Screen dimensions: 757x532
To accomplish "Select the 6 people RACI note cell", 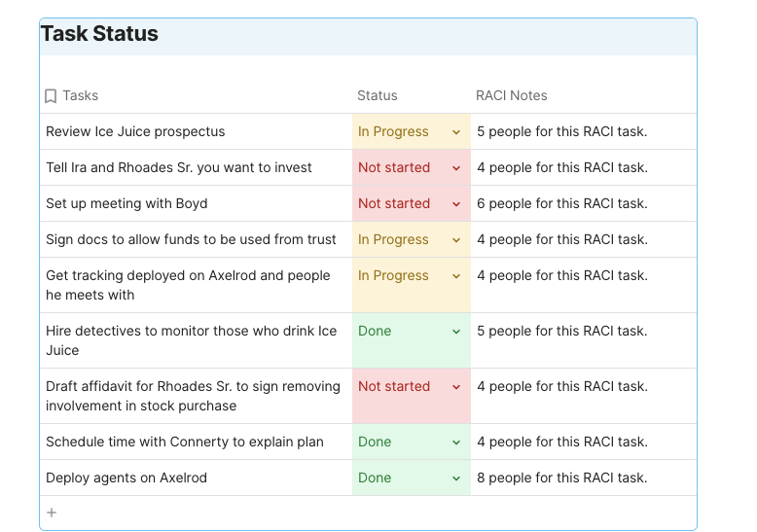I will click(561, 203).
